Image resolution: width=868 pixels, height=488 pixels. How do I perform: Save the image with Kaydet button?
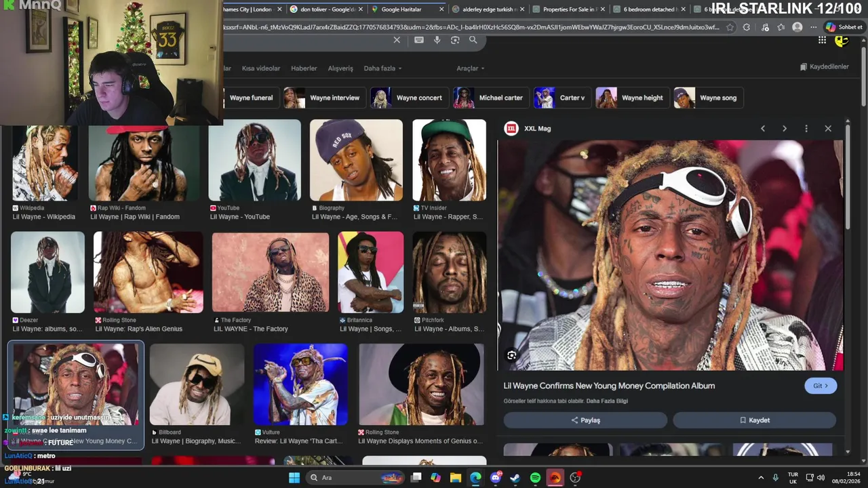coord(754,420)
